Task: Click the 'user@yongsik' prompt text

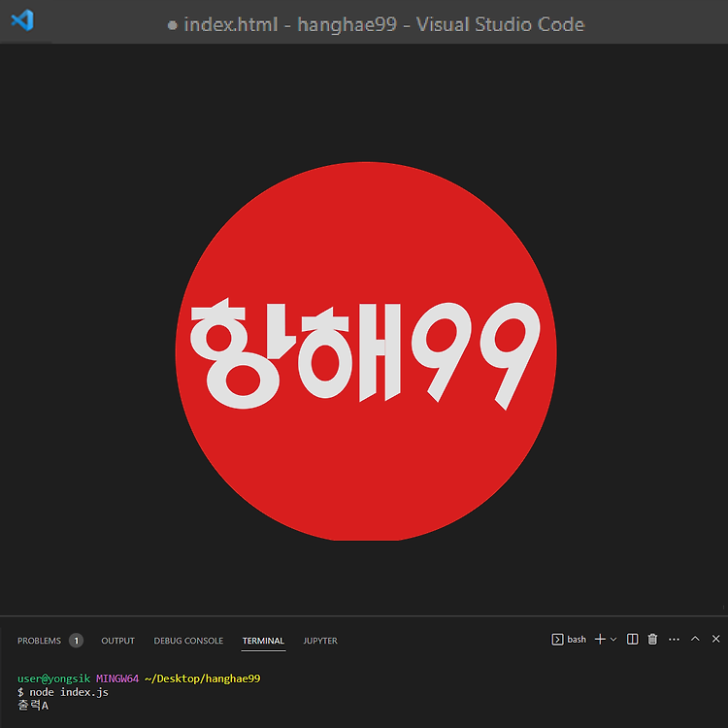Action: (53, 678)
